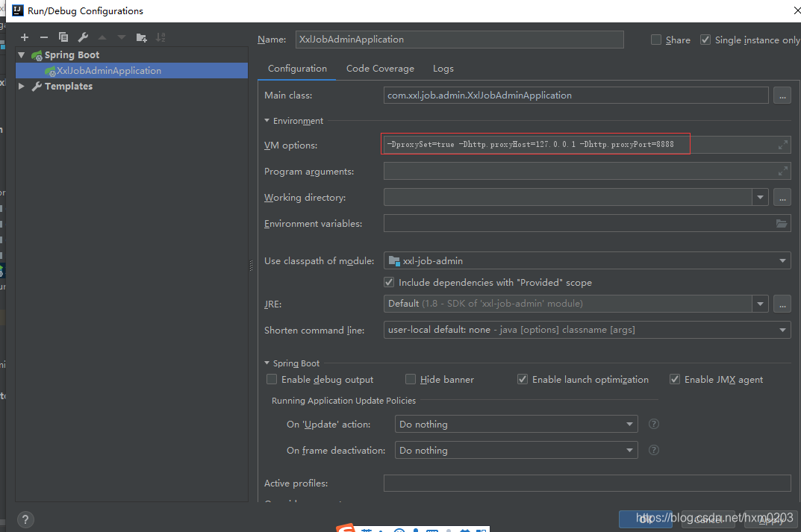This screenshot has height=532, width=801.
Task: Sort configurations alphabetically
Action: coord(161,37)
